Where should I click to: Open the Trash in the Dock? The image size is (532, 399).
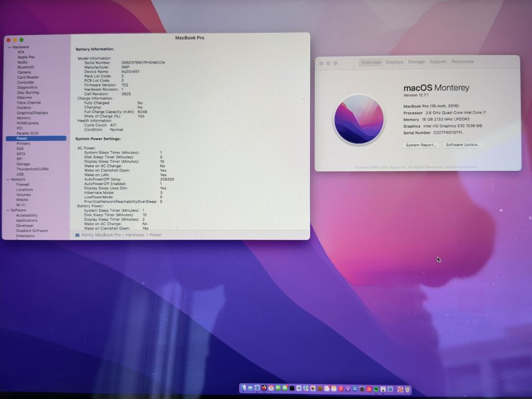click(408, 389)
